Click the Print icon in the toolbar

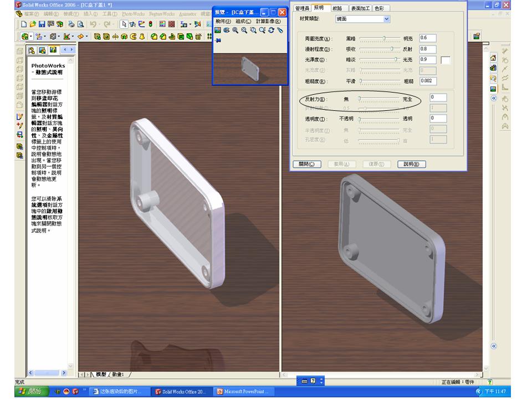point(71,24)
